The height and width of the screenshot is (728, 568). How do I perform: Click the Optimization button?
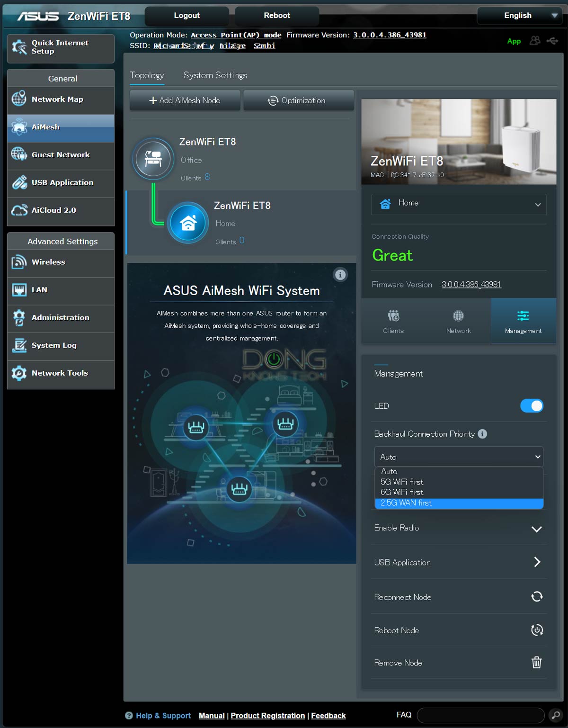pyautogui.click(x=298, y=100)
